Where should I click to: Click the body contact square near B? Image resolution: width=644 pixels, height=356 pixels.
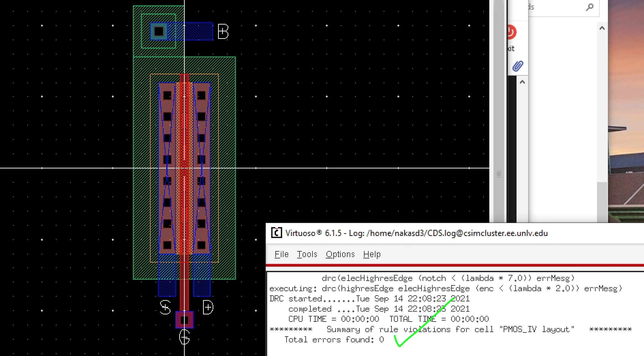coord(159,31)
